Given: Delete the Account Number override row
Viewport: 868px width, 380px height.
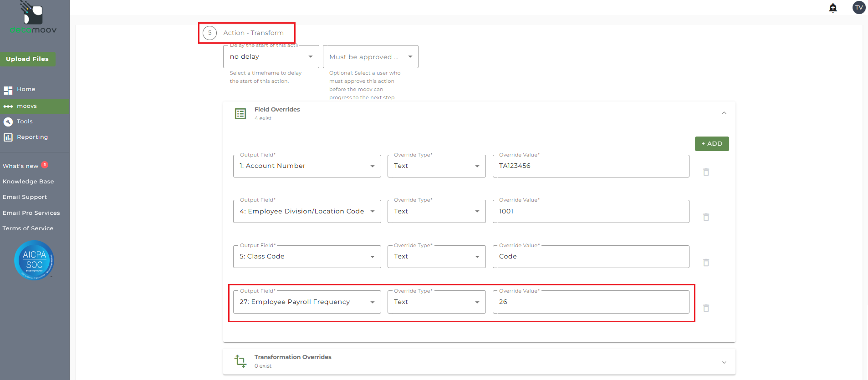Looking at the screenshot, I should [706, 172].
